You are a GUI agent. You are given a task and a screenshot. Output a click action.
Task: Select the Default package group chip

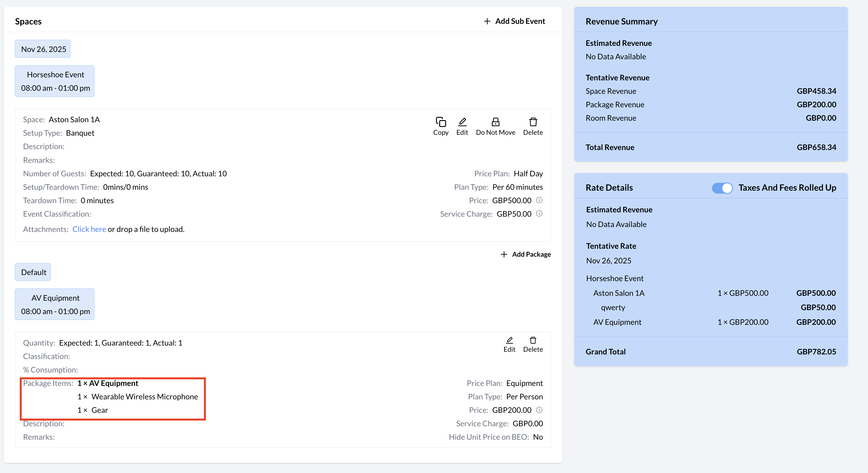click(33, 272)
